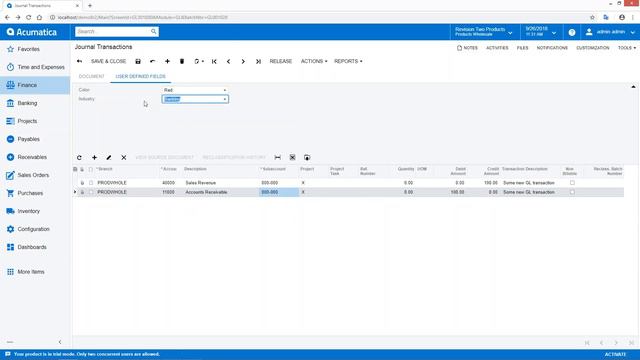Expand the Actions menu
Viewport: 640px width, 360px height.
point(314,61)
